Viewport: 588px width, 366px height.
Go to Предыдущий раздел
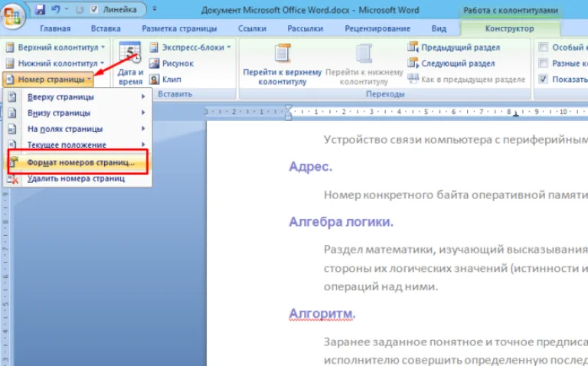(460, 47)
